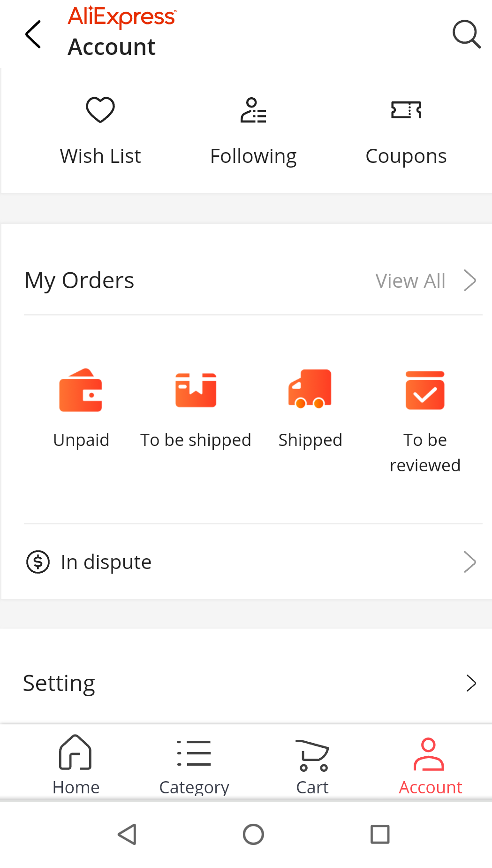Tap the Android recent apps square
492x868 pixels.
coord(380,834)
